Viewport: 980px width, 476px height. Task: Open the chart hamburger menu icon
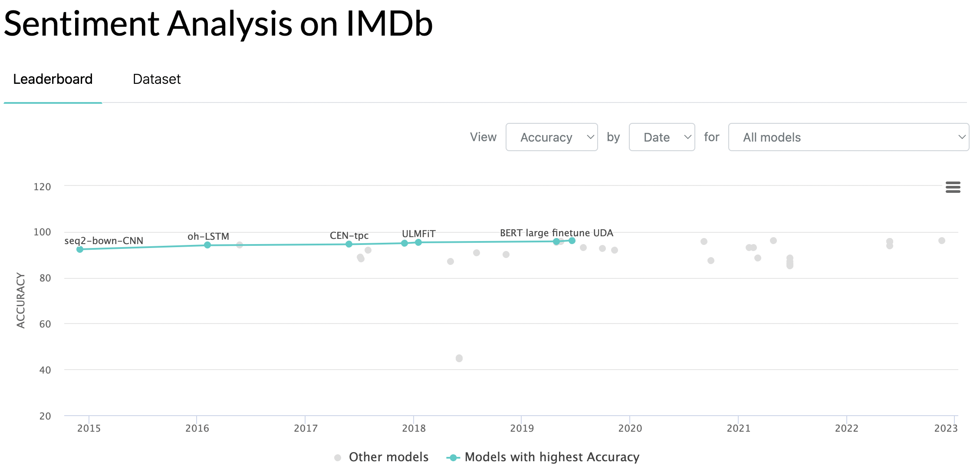[x=953, y=187]
